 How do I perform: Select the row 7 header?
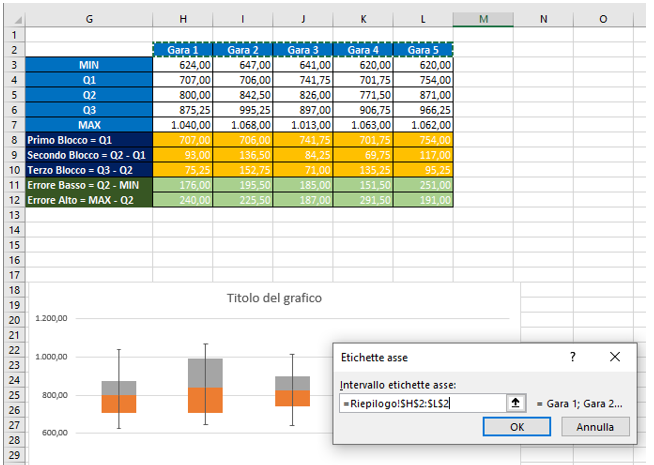(x=14, y=125)
